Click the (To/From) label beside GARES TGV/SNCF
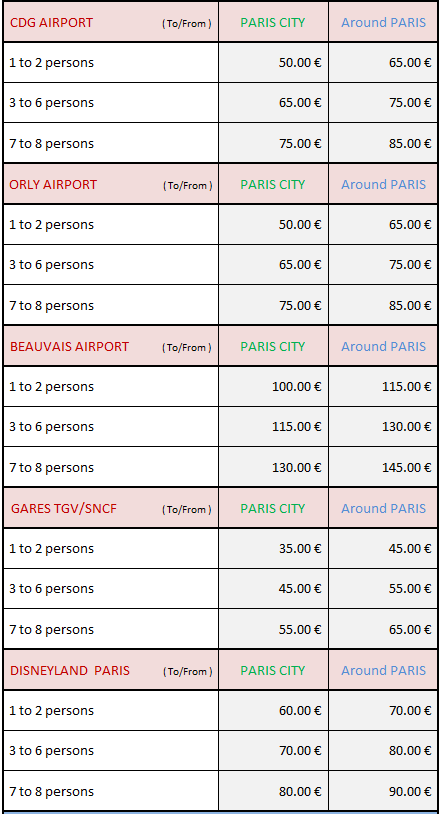442x814 pixels. tap(187, 510)
